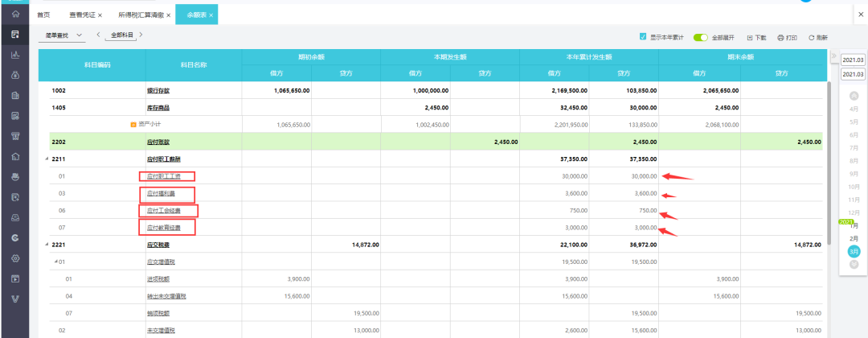Collapse the 01 应交增值税 sub-row triangle

55,262
